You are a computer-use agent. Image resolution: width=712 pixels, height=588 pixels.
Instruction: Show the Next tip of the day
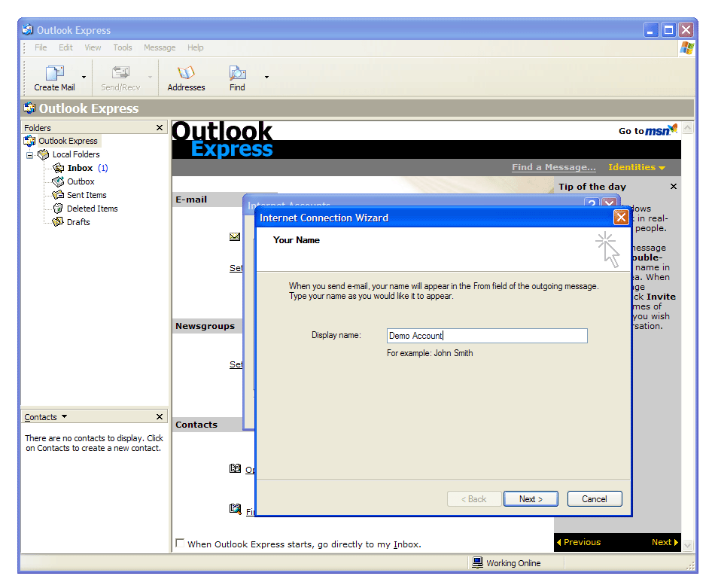point(665,542)
